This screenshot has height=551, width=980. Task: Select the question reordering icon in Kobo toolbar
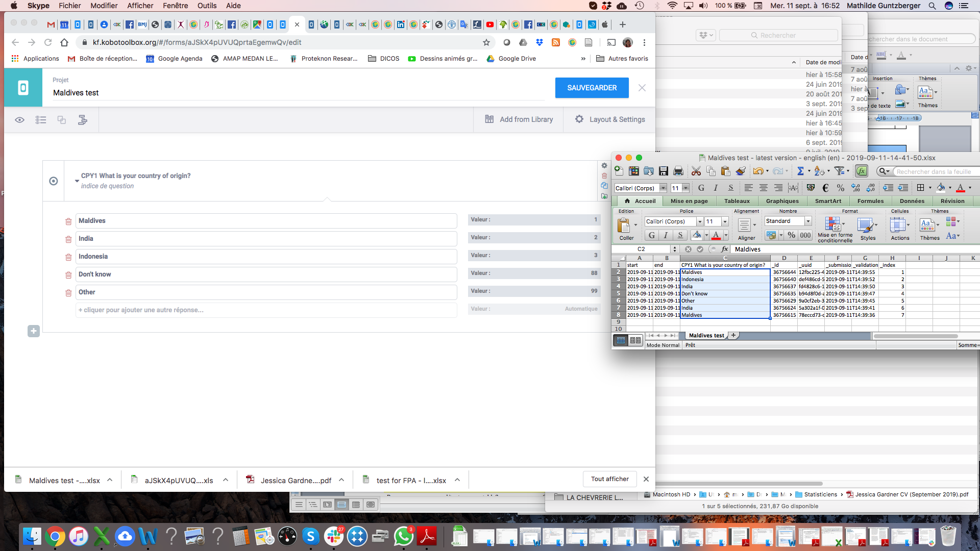pos(41,120)
